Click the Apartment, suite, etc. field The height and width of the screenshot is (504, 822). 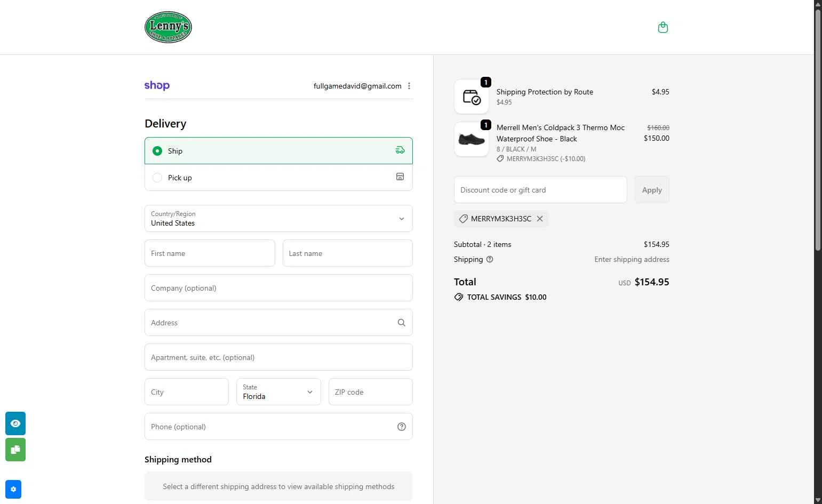tap(278, 357)
